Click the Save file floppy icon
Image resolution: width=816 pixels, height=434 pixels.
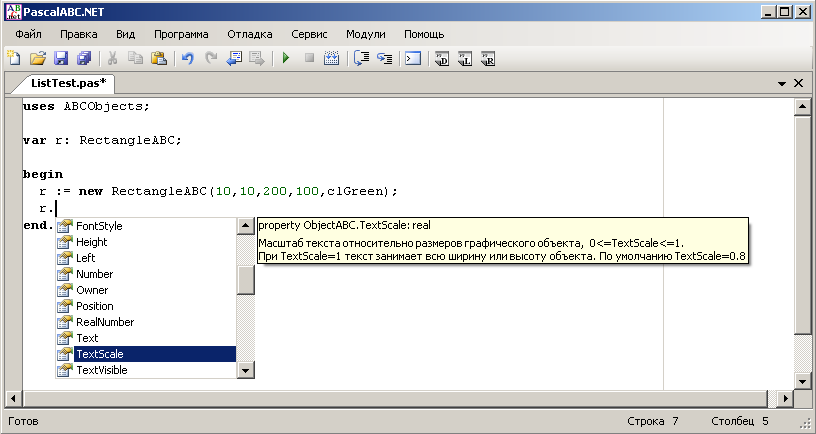click(61, 58)
